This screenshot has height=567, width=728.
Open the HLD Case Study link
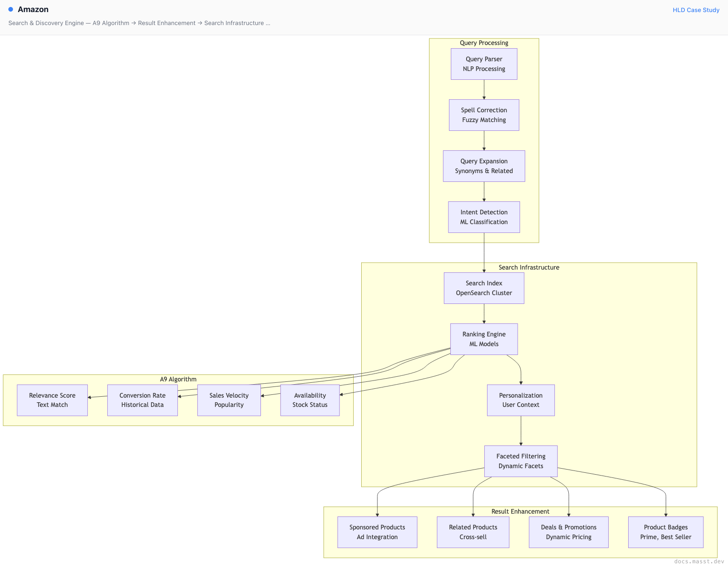pos(695,10)
